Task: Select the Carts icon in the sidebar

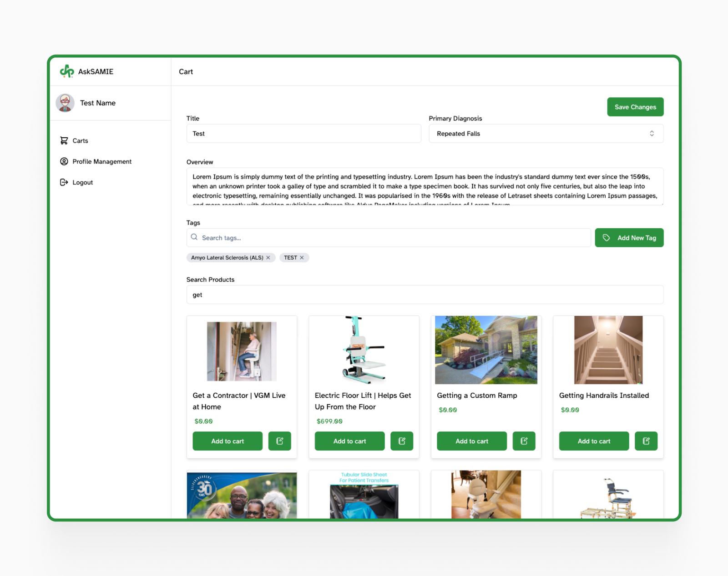Action: (x=64, y=140)
